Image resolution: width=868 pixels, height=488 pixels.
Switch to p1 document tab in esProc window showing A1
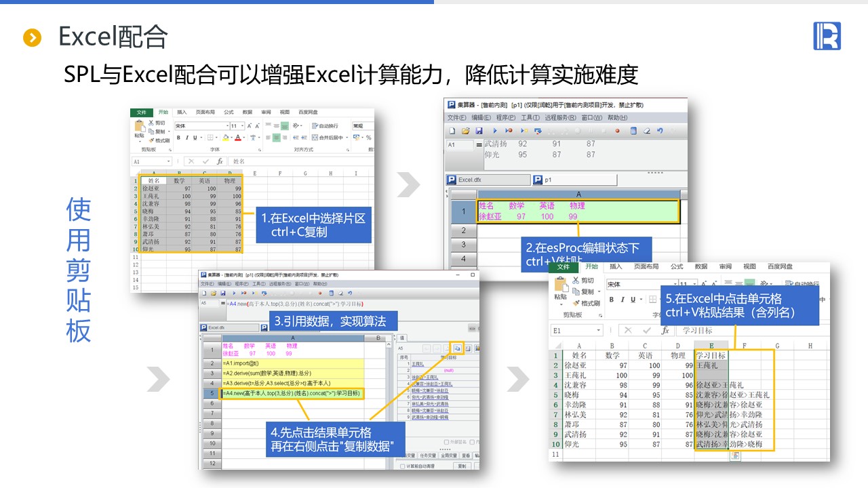[575, 180]
